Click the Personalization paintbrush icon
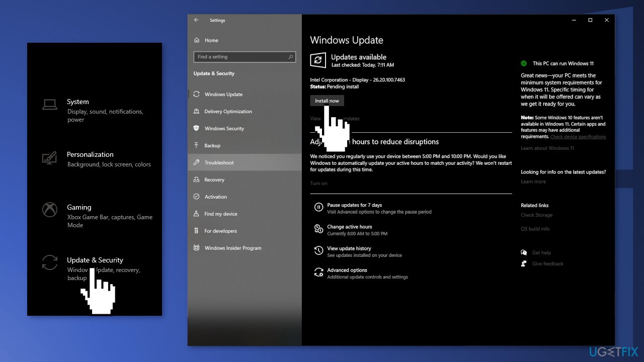Viewport: 644px width, 362px height. tap(50, 158)
